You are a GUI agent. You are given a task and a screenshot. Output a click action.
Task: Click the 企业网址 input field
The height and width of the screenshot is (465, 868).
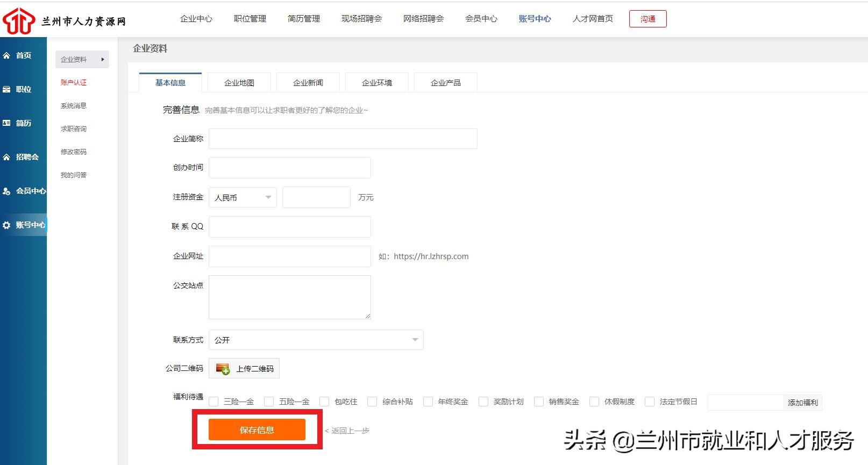[x=290, y=256]
